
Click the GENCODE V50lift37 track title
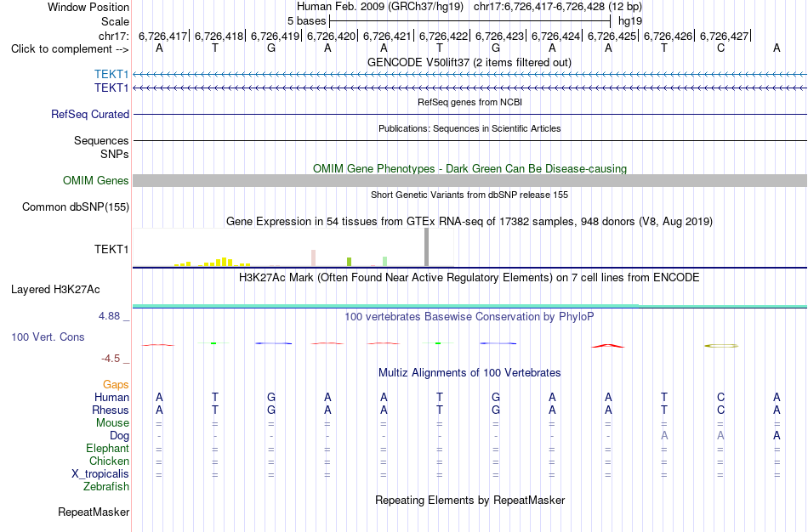pyautogui.click(x=469, y=62)
